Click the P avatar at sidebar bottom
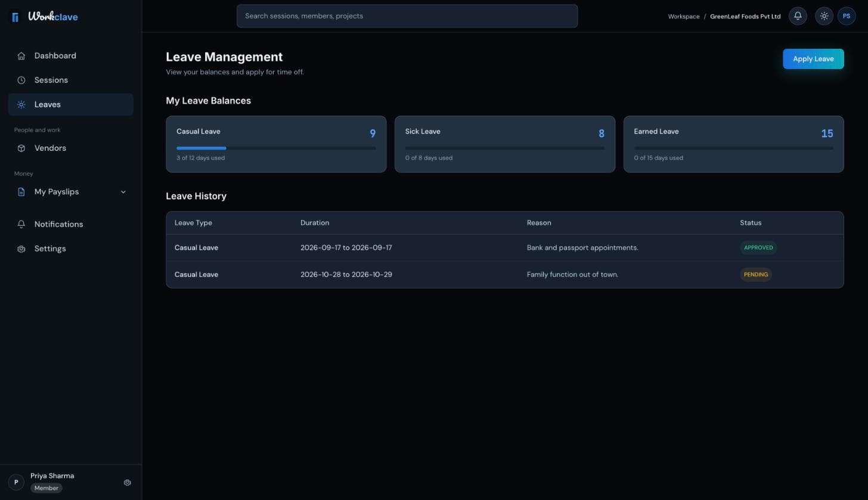The height and width of the screenshot is (500, 868). point(16,482)
